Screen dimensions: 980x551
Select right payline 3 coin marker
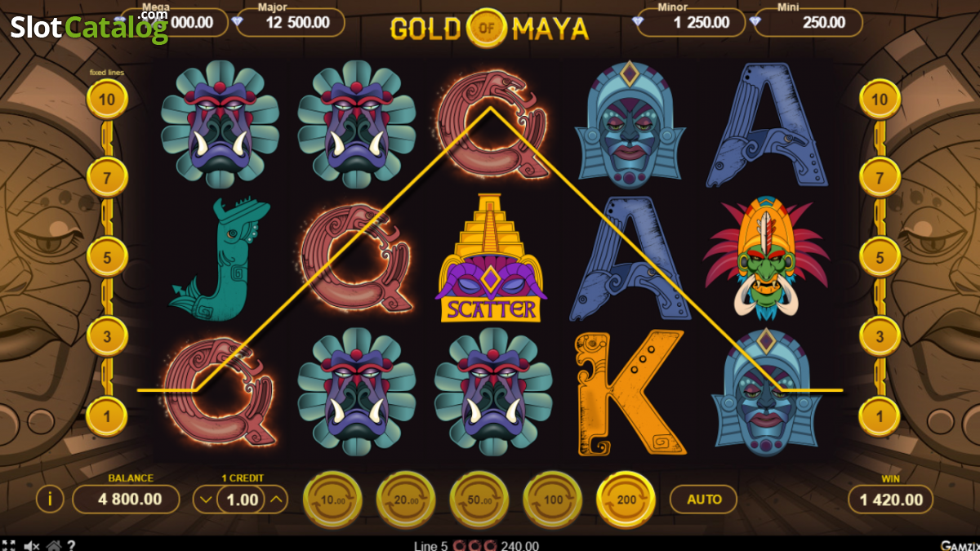click(x=880, y=336)
